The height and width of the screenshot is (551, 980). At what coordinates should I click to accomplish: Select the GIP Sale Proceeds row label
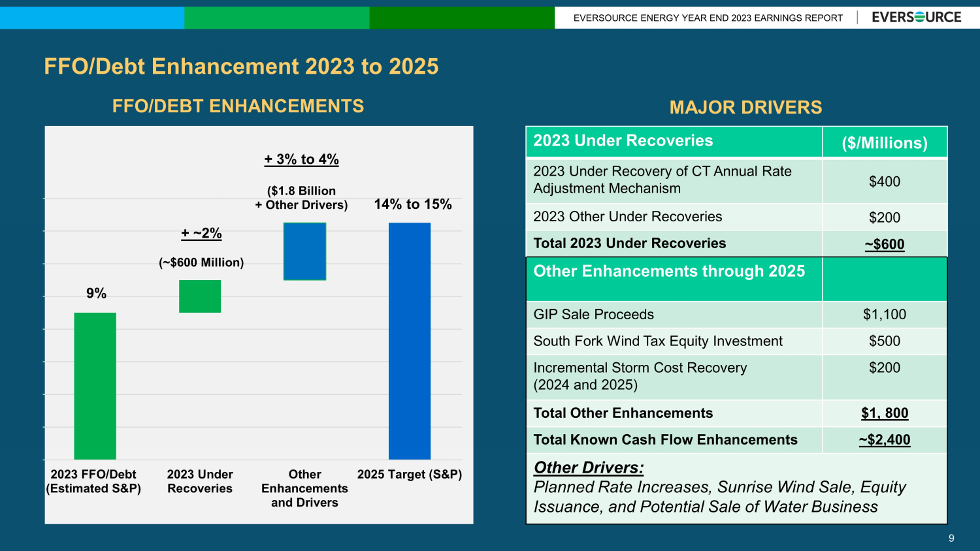pos(593,315)
